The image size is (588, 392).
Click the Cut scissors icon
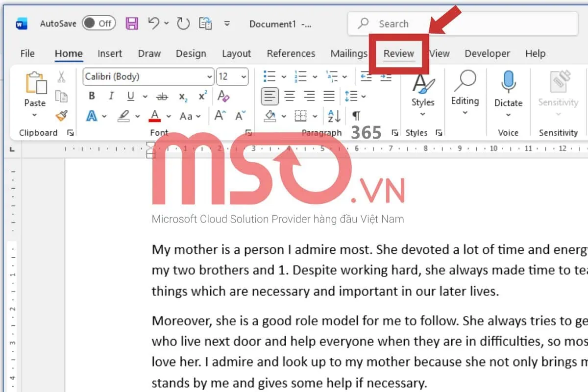point(61,76)
